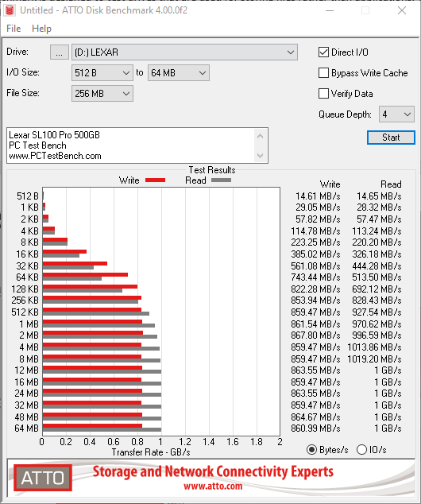This screenshot has height=504, width=421.
Task: Click the ATTO Disk Benchmark app icon
Action: [x=10, y=10]
